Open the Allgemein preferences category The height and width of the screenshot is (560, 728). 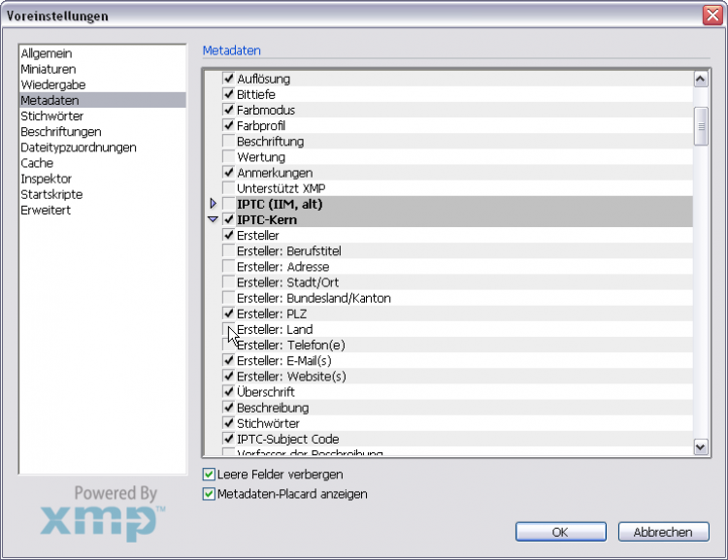[x=47, y=53]
